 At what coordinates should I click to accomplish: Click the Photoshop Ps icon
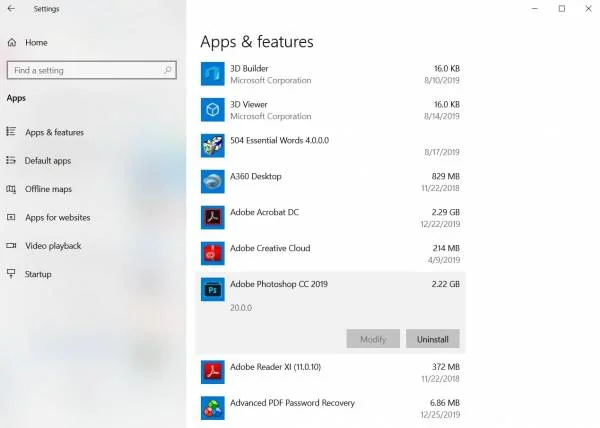[213, 289]
